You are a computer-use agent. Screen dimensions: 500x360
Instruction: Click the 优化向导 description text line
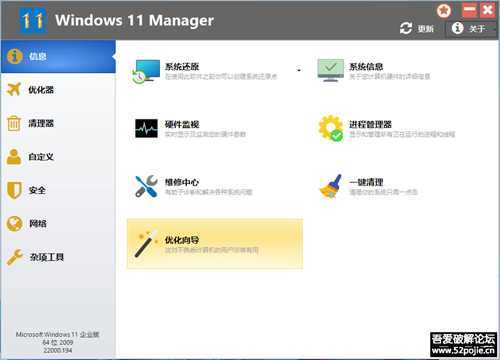tap(211, 250)
